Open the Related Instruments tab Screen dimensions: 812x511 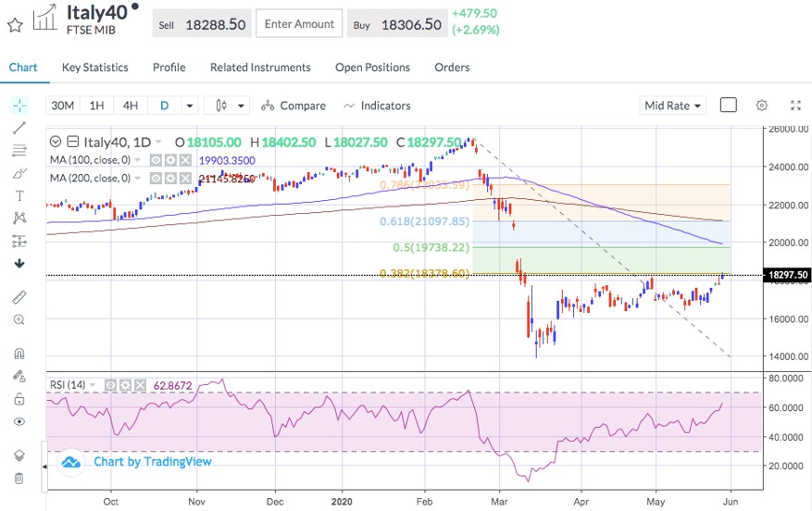(260, 68)
